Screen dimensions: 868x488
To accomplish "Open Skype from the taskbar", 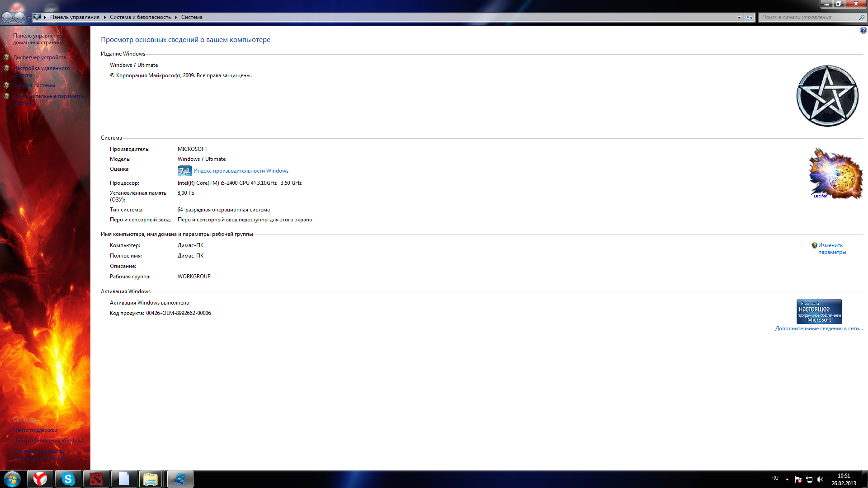I will tap(68, 479).
